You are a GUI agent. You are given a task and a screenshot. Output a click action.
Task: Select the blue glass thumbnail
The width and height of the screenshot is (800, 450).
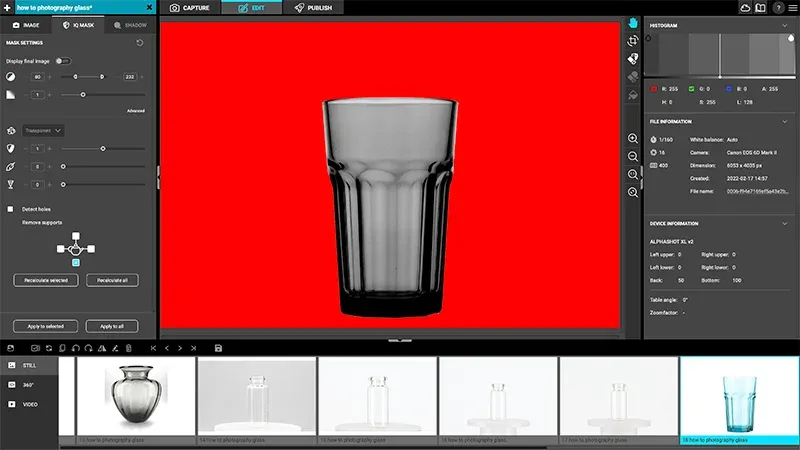click(739, 401)
